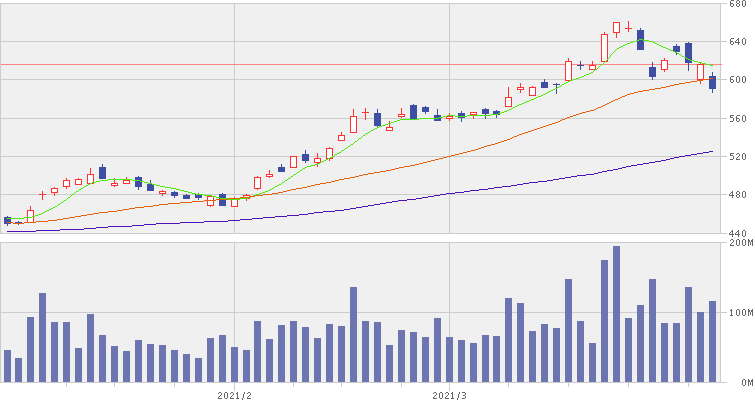755x400 pixels.
Task: Click the 200M volume axis label
Action: (x=739, y=243)
